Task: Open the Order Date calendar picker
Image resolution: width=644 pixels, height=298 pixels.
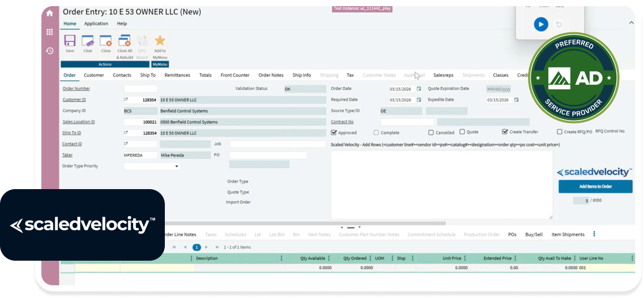Action: [419, 88]
